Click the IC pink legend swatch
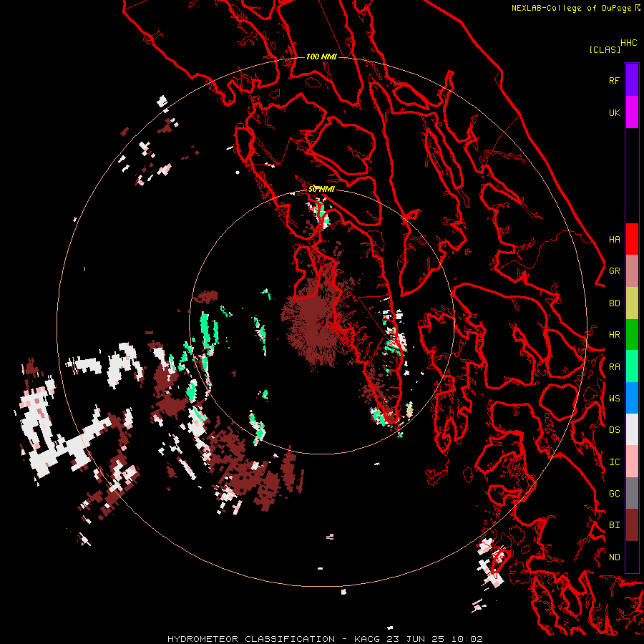The image size is (644, 644). (632, 462)
